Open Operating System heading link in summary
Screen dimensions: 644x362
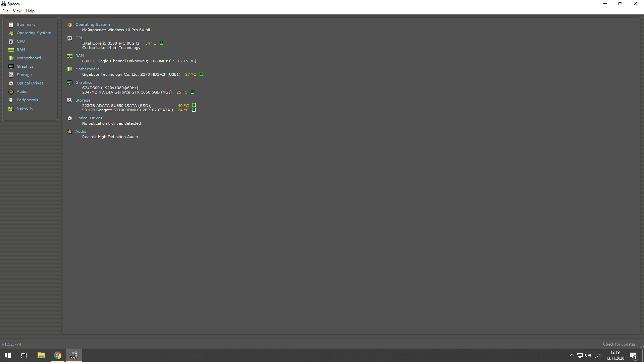point(93,24)
